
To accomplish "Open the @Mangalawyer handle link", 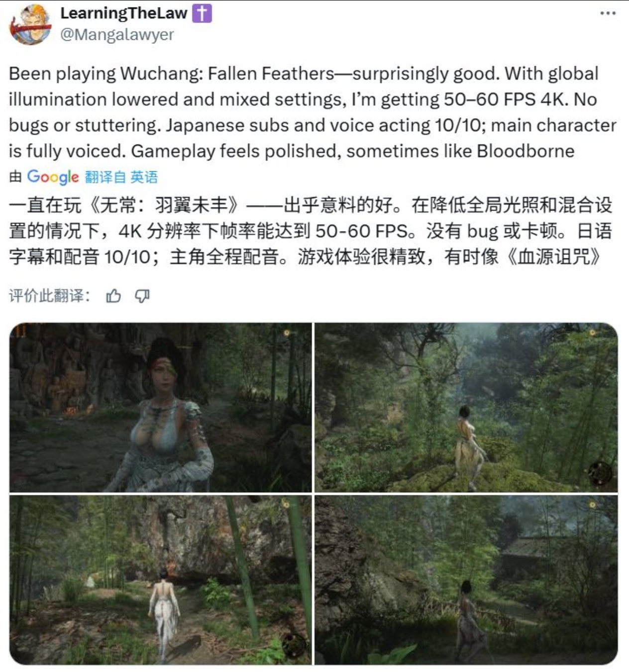I will click(x=117, y=35).
